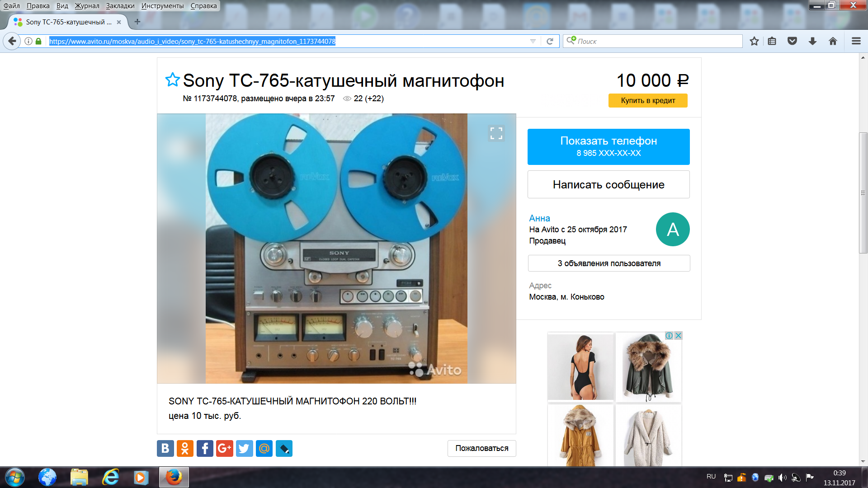
Task: Close the advertisement with X icon
Action: 678,335
